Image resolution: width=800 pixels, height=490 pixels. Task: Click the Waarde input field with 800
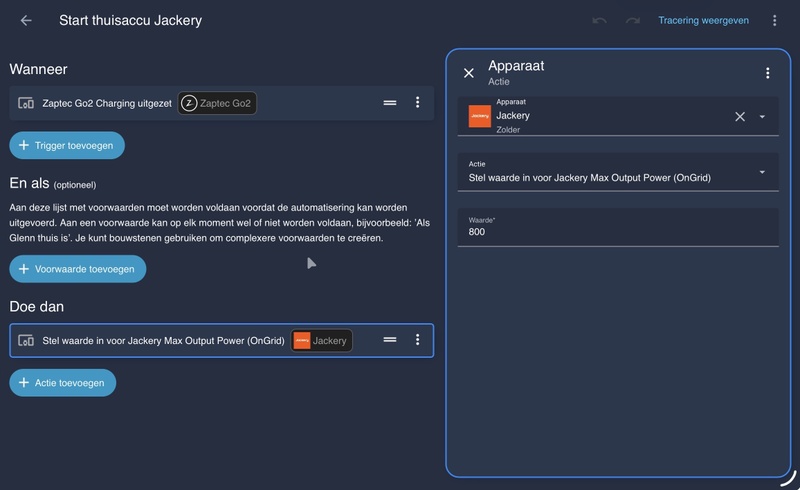pos(618,227)
